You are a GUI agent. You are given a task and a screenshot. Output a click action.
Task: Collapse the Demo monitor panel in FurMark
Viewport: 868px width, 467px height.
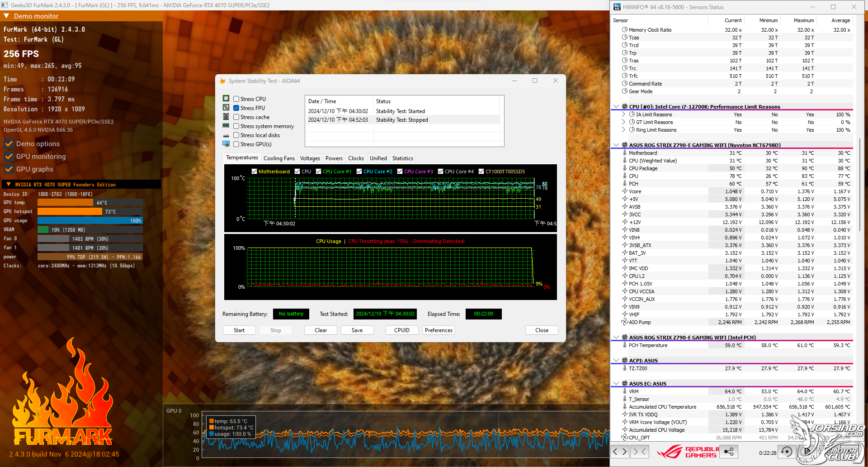tap(6, 16)
